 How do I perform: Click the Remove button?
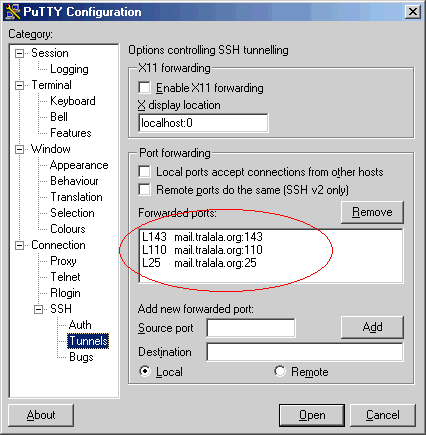pos(372,212)
